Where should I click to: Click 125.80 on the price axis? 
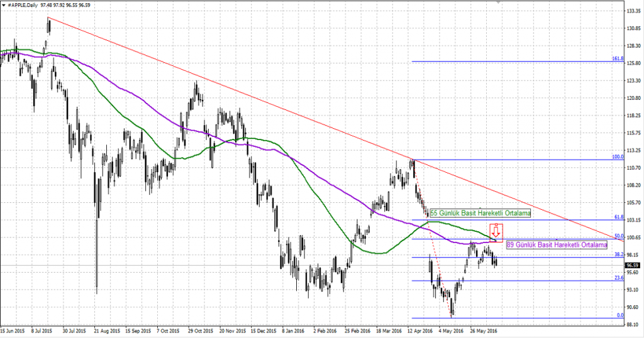[x=634, y=63]
